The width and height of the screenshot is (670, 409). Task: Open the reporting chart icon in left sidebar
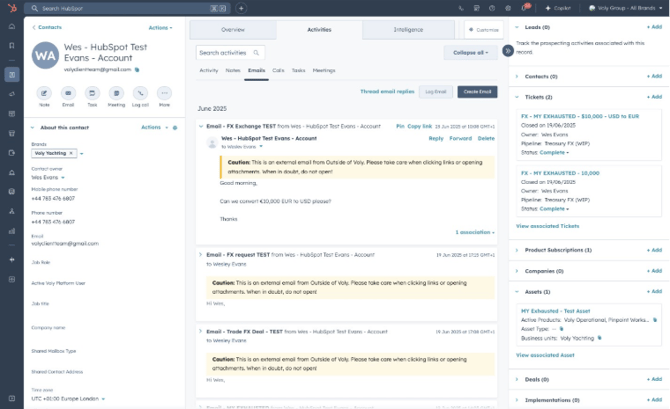(x=12, y=231)
